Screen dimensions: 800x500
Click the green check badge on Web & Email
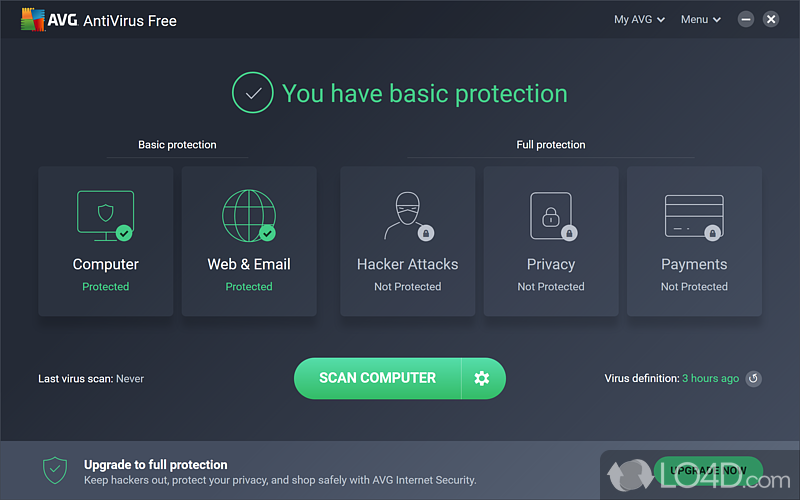267,233
